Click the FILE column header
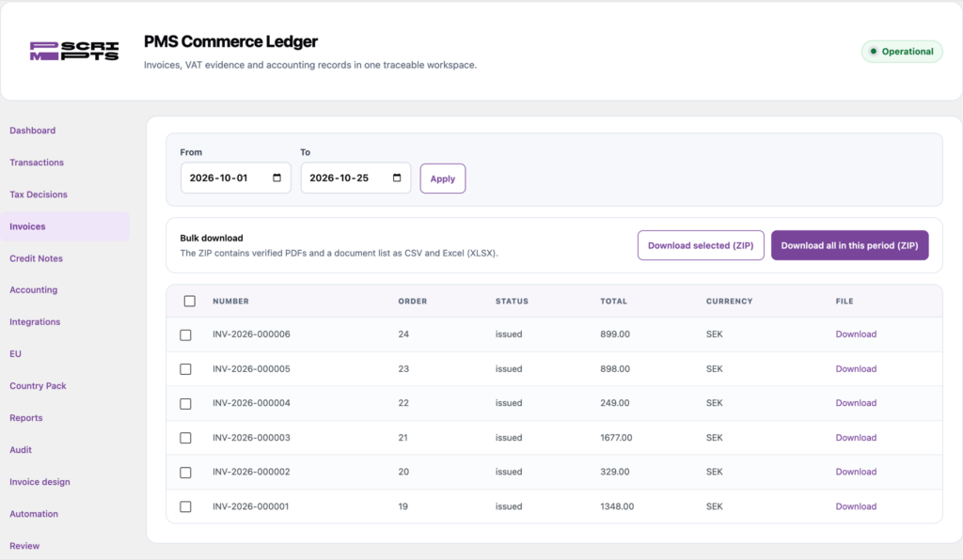This screenshot has width=963, height=560. (x=845, y=302)
